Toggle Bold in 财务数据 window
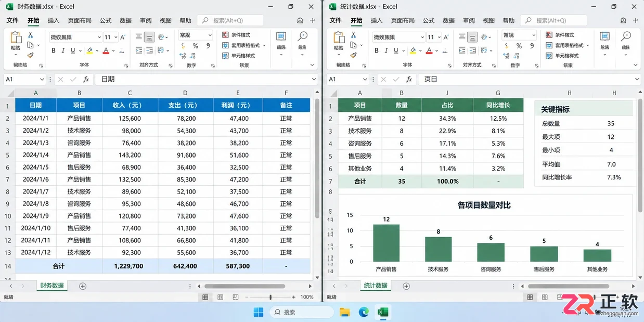Screen dimensions: 644x322 click(x=53, y=51)
